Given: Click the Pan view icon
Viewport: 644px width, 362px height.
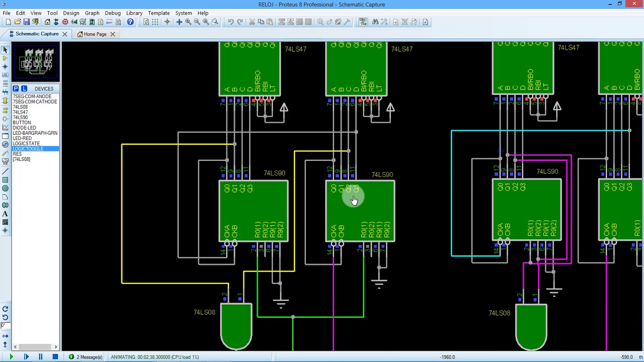Looking at the screenshot, I should coord(179,22).
